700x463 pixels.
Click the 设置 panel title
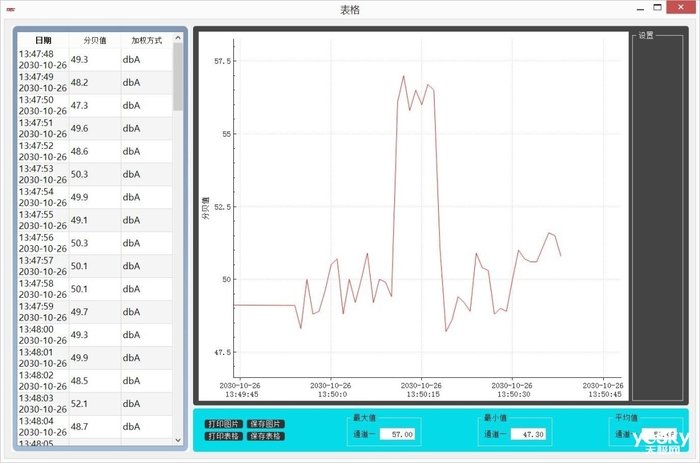pos(646,35)
